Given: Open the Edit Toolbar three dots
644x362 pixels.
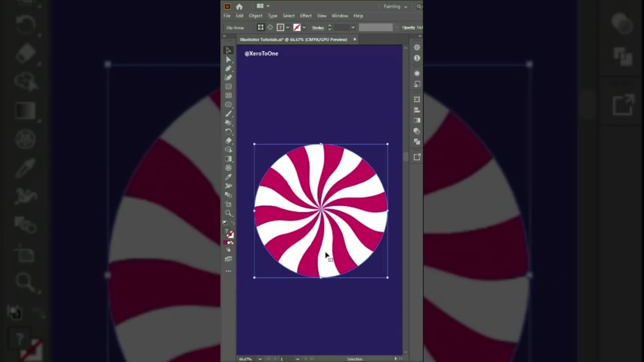Looking at the screenshot, I should click(228, 271).
